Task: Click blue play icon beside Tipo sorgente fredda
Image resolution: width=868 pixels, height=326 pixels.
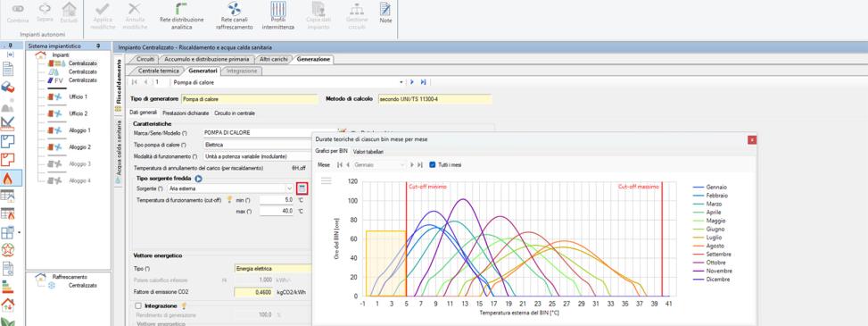Action: tap(199, 179)
